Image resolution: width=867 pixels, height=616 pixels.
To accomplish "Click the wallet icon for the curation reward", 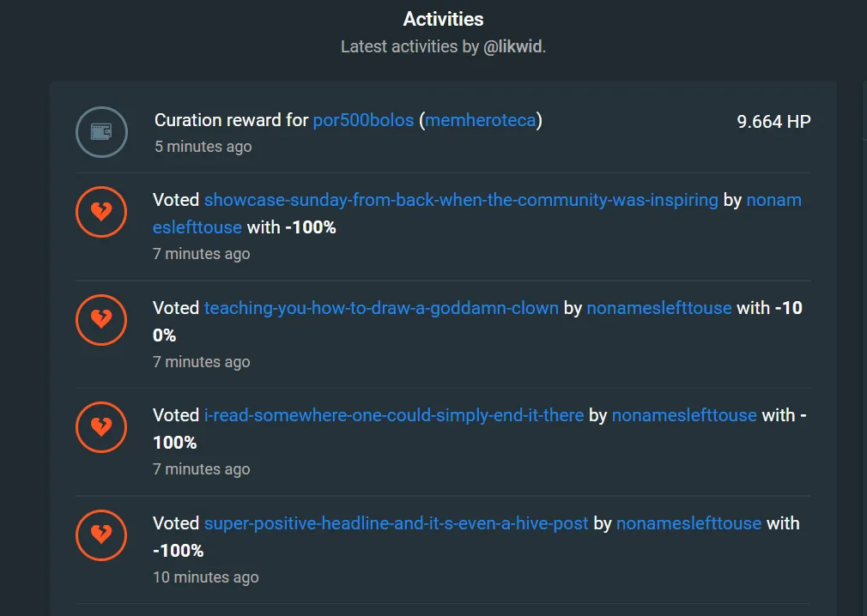I will (102, 132).
